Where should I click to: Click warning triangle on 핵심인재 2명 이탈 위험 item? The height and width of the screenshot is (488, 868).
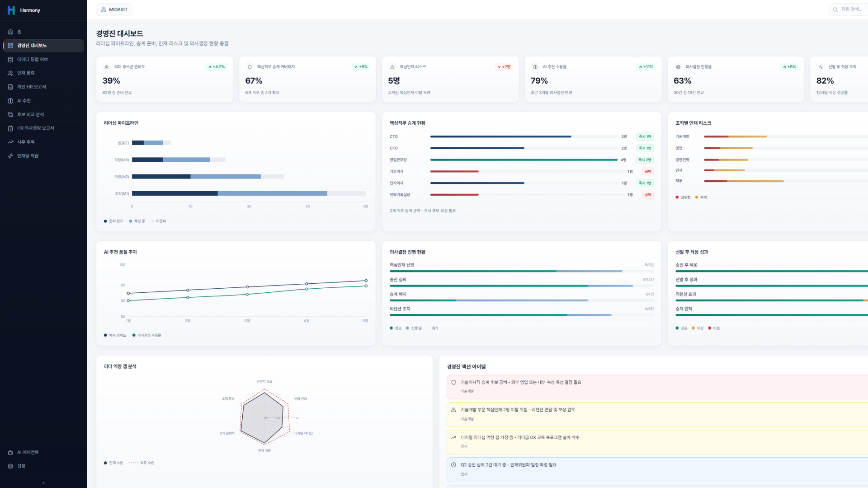click(x=453, y=410)
